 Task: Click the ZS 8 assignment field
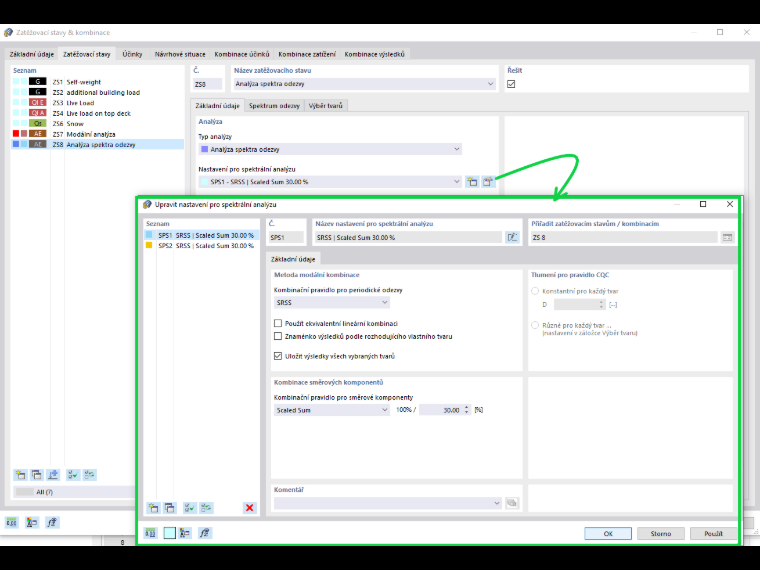coord(624,237)
